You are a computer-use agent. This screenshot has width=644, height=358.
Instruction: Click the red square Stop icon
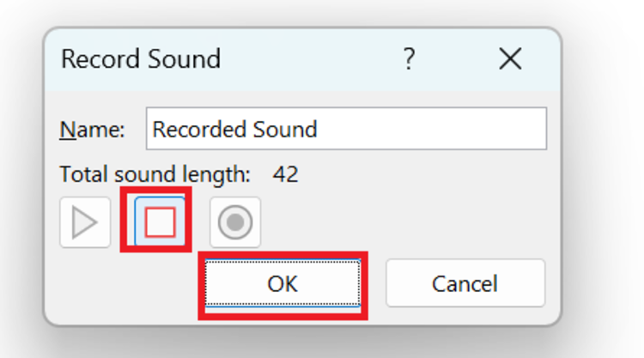161,222
